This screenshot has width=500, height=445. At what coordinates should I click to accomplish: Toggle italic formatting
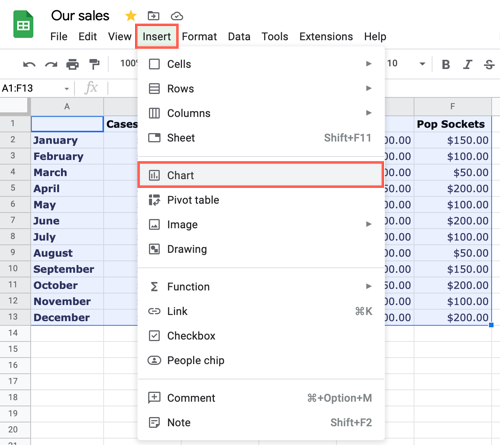pyautogui.click(x=467, y=64)
